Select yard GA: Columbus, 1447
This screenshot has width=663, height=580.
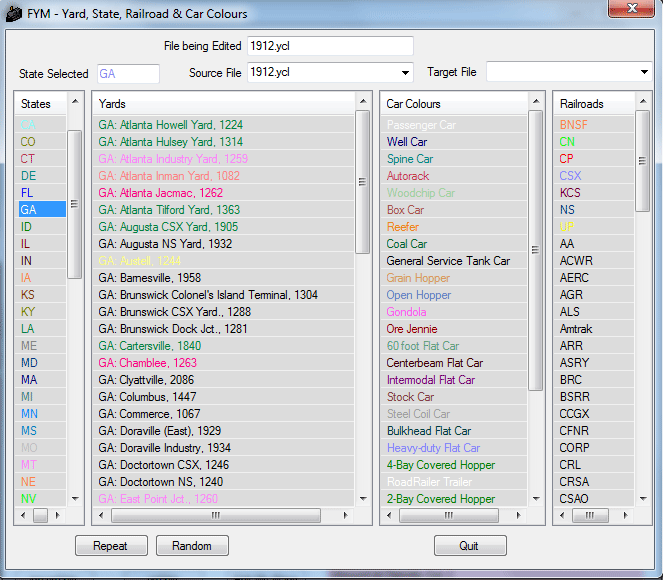[223, 397]
